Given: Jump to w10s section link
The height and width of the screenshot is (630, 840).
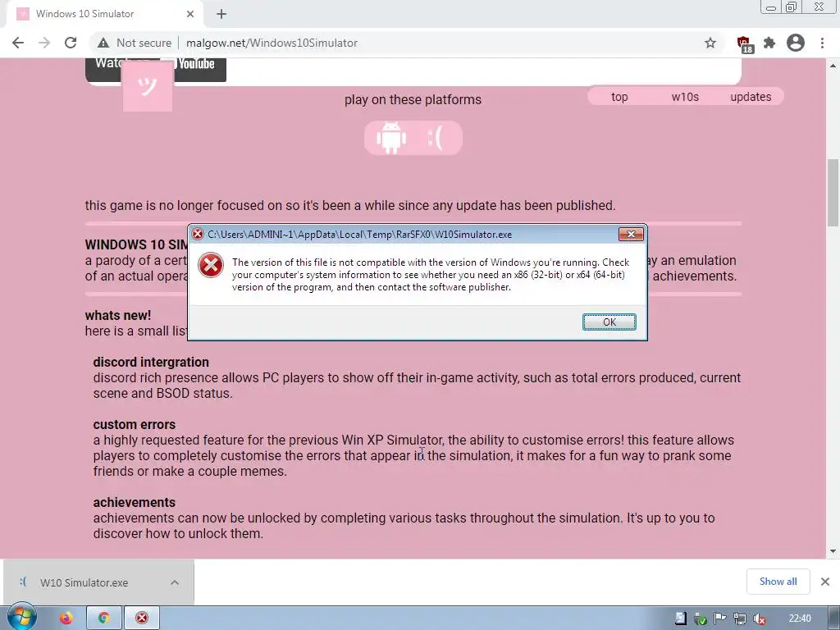Looking at the screenshot, I should (x=685, y=97).
